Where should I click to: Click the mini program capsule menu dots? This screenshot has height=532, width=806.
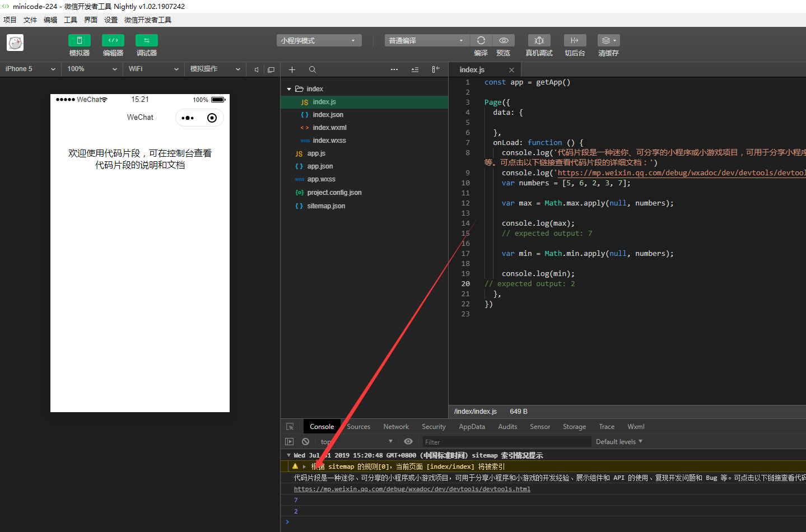point(188,118)
